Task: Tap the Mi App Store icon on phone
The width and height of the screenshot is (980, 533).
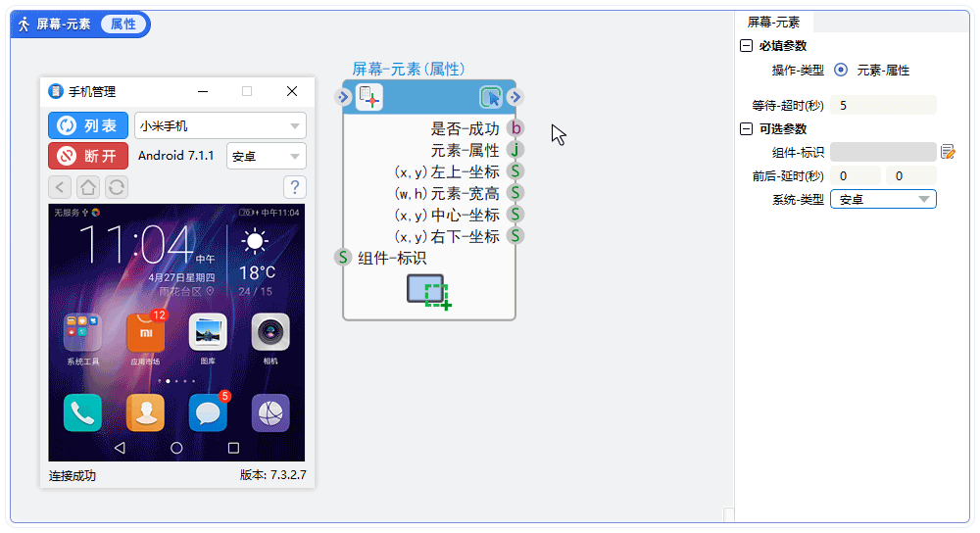Action: (x=146, y=332)
